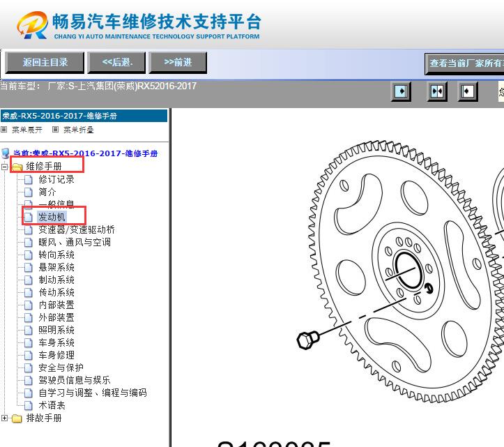This screenshot has width=504, height=447.
Task: Open the 车身修理 tree item
Action: click(56, 355)
